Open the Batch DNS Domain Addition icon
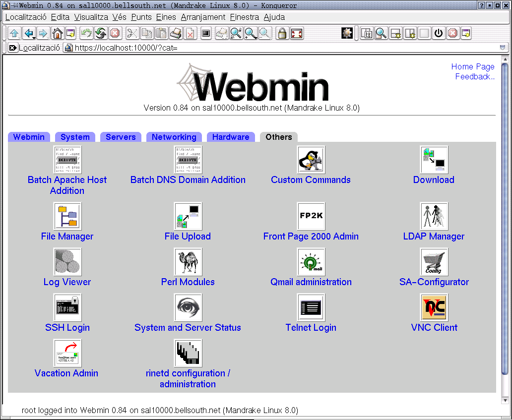This screenshot has width=512, height=420. tap(188, 160)
